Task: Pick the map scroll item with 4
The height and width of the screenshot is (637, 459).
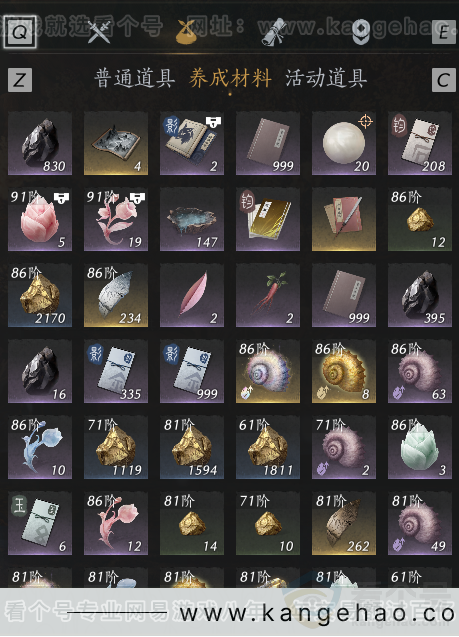Action: pyautogui.click(x=116, y=143)
